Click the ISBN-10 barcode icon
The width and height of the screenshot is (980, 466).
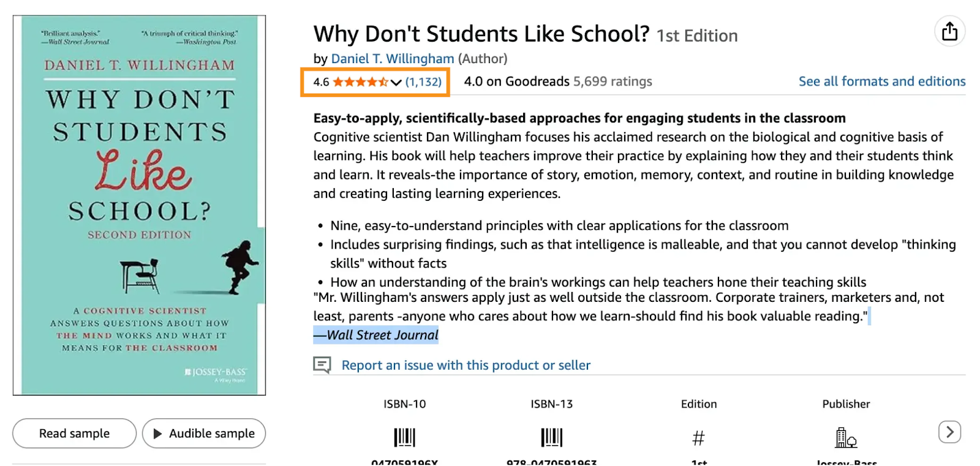coord(404,438)
